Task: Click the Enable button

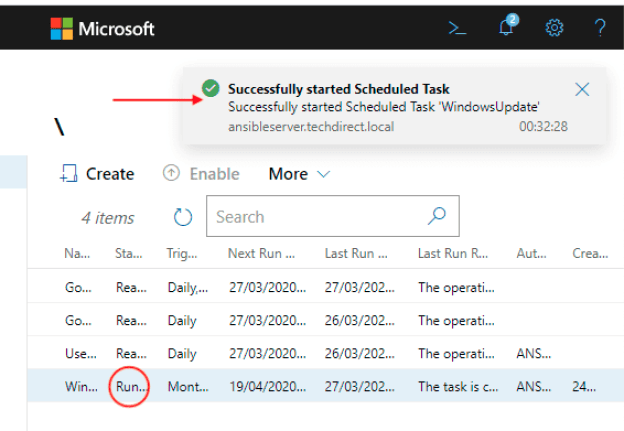Action: pos(201,174)
